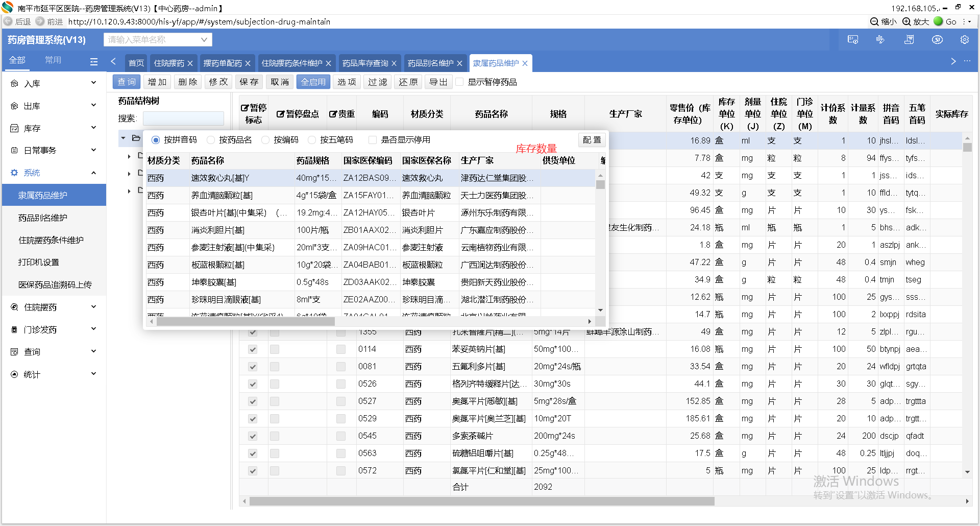980x526 pixels.
Task: Switch to the 常用 sidebar tab
Action: [x=53, y=60]
